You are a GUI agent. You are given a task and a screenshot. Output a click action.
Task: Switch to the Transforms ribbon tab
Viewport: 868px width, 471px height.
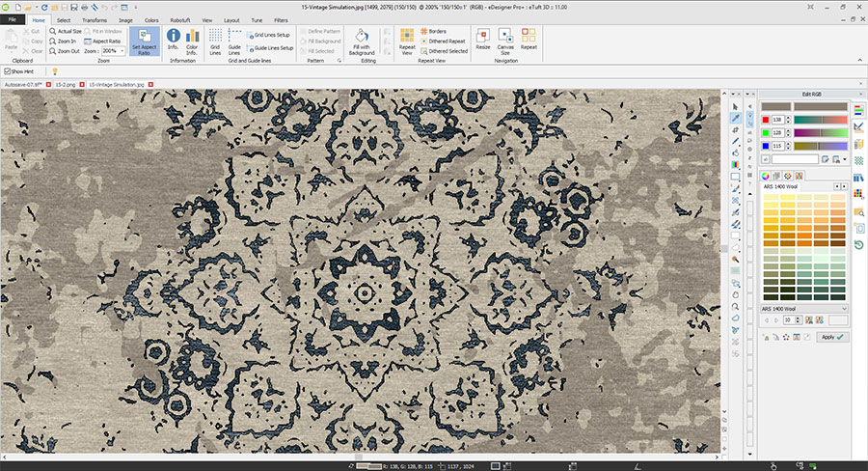95,19
